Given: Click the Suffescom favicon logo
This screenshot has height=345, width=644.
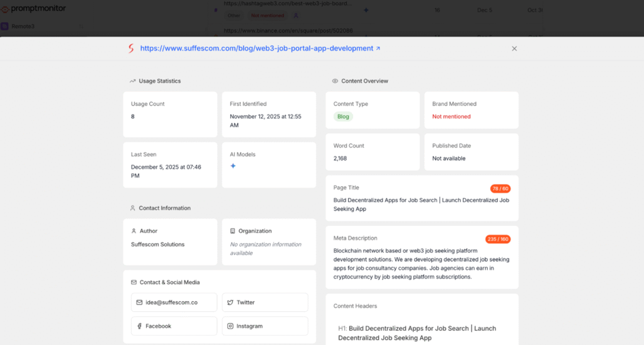Looking at the screenshot, I should pos(131,48).
